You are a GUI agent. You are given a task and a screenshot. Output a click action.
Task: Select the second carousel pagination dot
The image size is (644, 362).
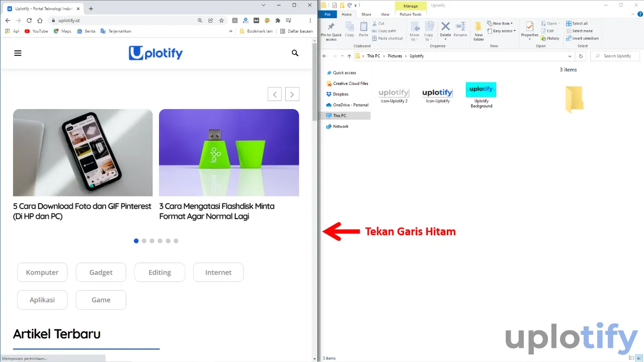[x=144, y=241]
